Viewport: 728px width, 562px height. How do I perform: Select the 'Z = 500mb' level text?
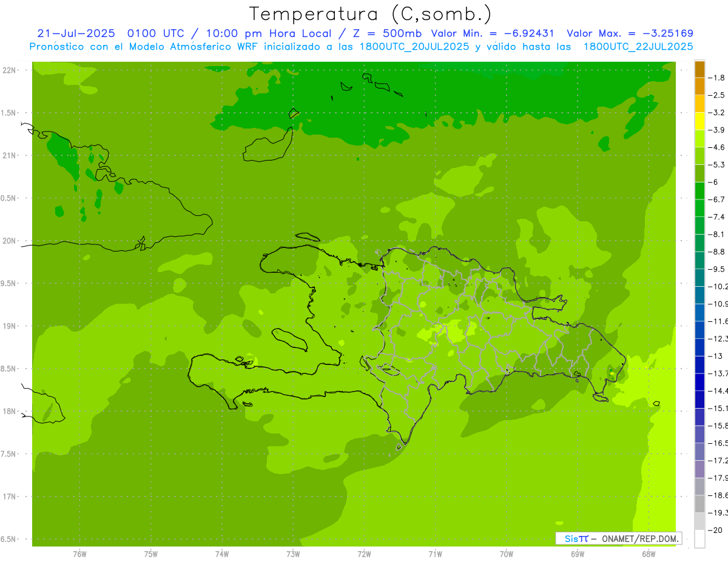(x=386, y=33)
